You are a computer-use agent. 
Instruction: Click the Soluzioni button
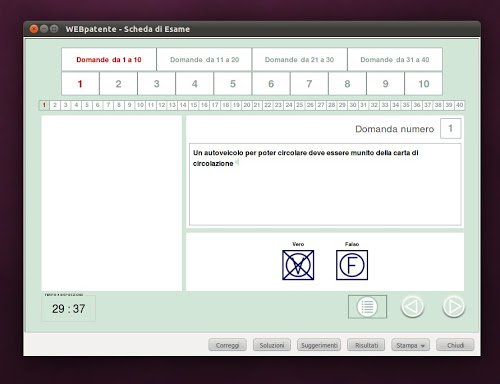272,345
